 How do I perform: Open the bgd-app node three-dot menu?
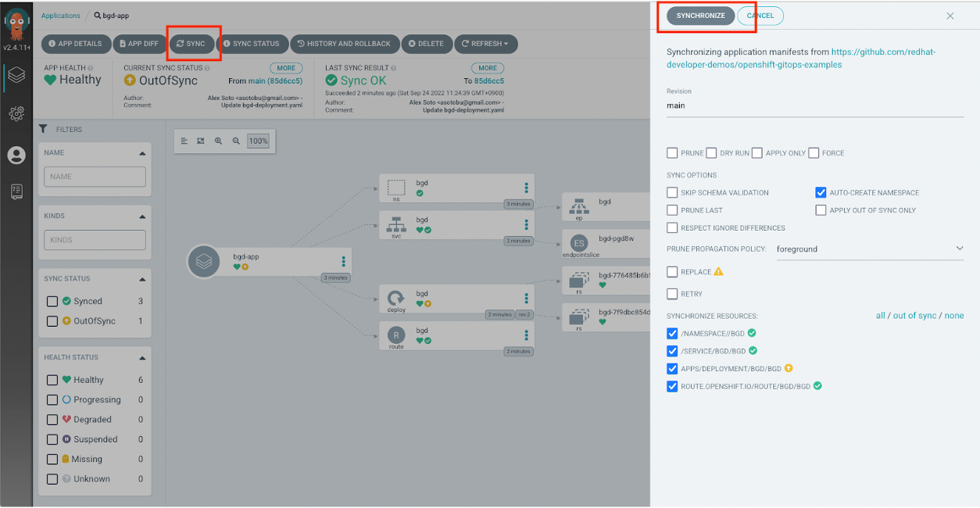coord(343,262)
